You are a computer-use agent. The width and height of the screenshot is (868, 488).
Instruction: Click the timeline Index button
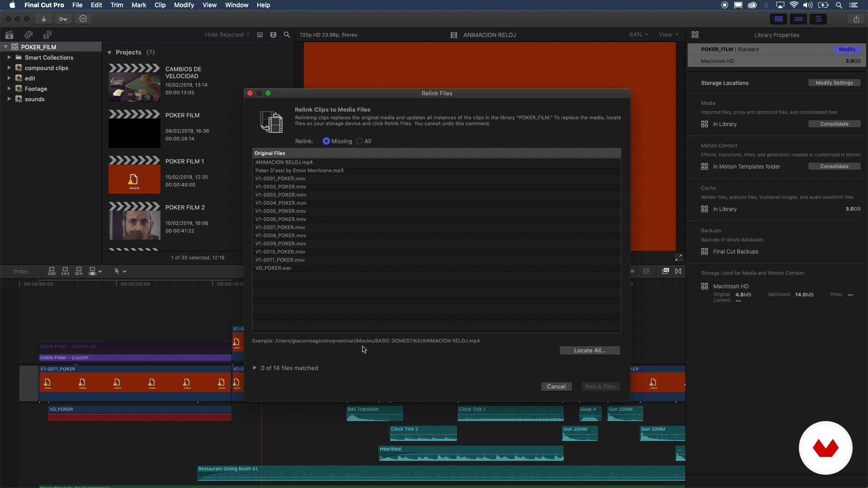(x=21, y=272)
